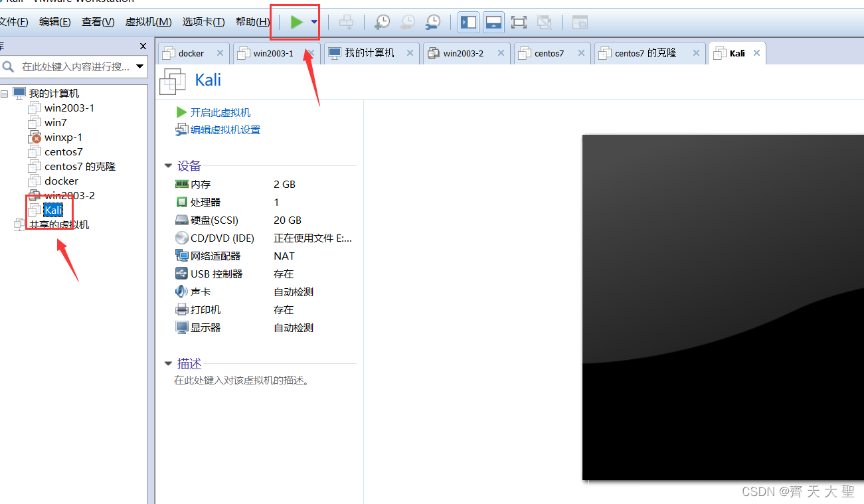864x504 pixels.
Task: Collapse the 设备 section triangle
Action: point(168,166)
